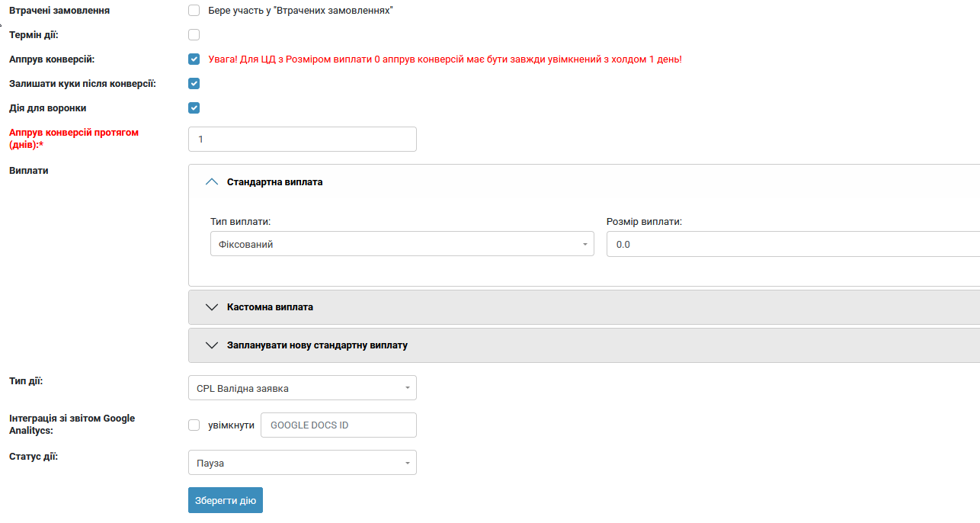Enable Google Analytics integration checkbox
The width and height of the screenshot is (980, 523).
(194, 425)
